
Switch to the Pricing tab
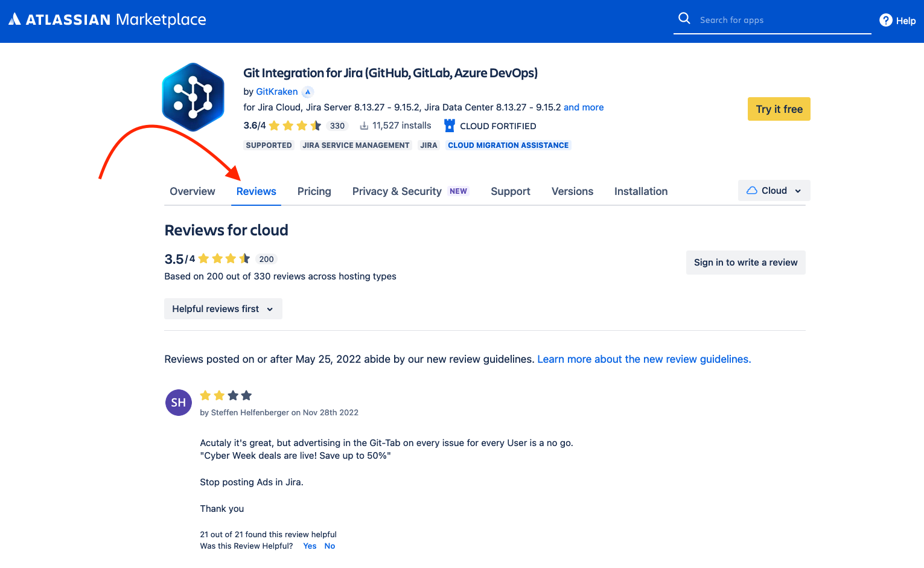tap(314, 191)
